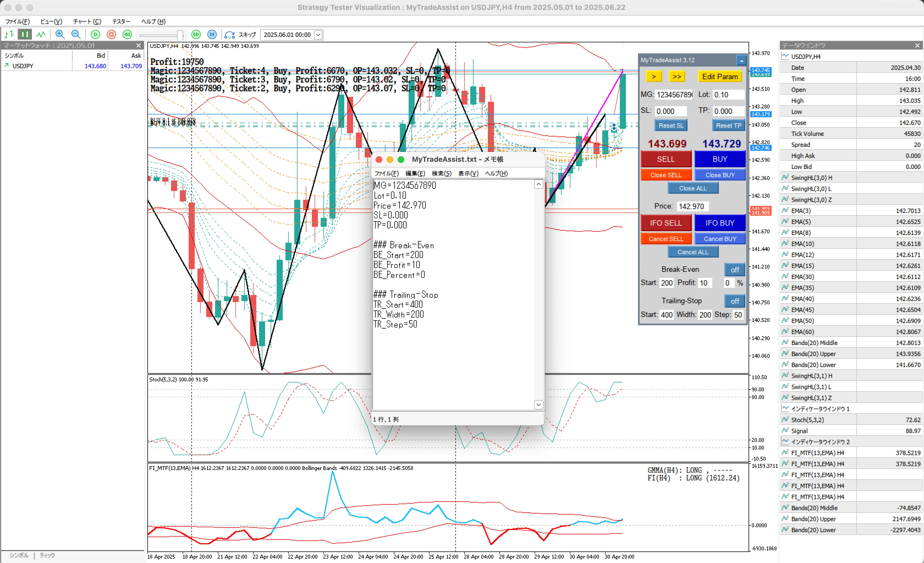Click the スキップ skip label
The height and width of the screenshot is (563, 924).
pos(247,35)
